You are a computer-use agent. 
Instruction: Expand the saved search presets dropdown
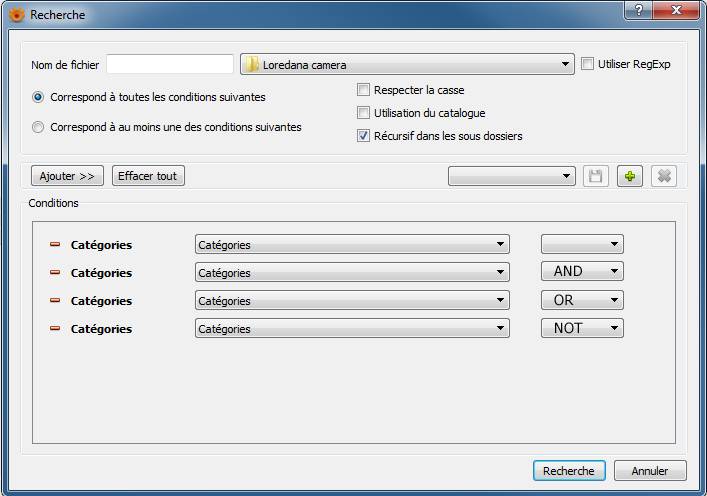(x=512, y=177)
